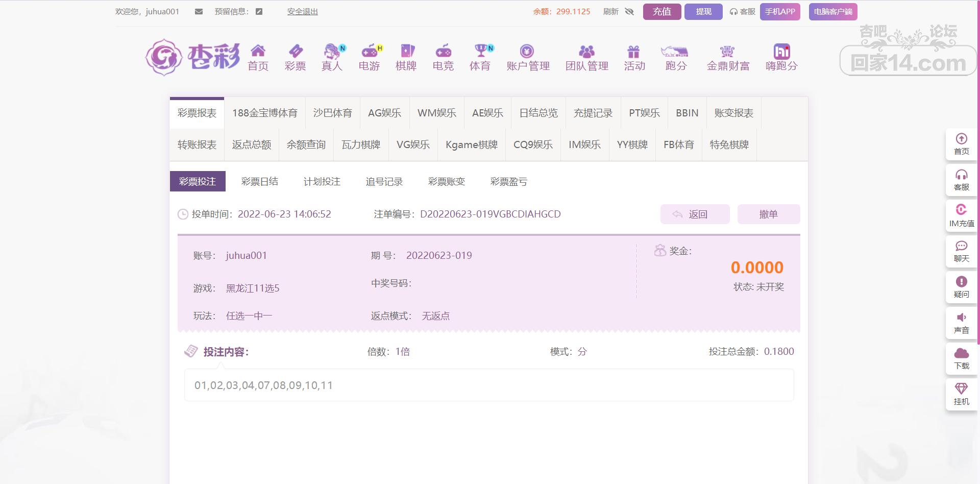
Task: Open the 彩票 lottery navigation icon
Action: [295, 51]
